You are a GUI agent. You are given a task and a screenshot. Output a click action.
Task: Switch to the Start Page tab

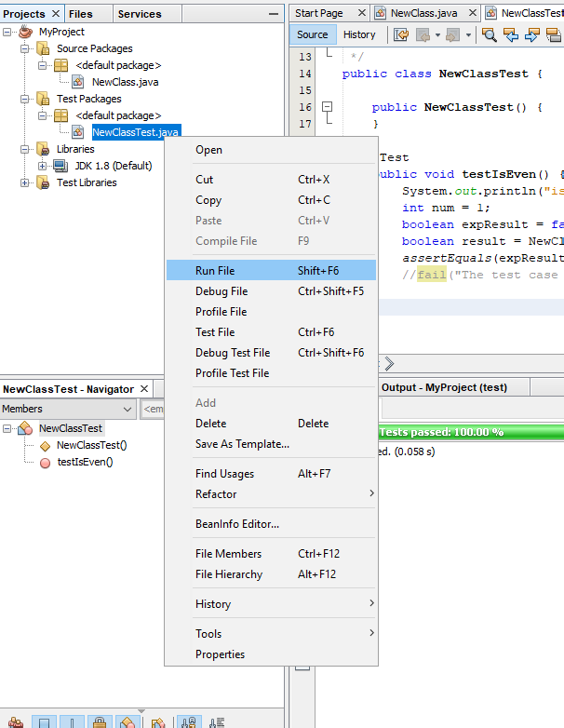pos(319,13)
